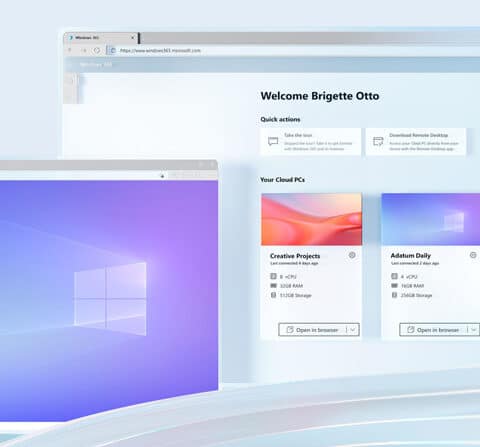Image resolution: width=480 pixels, height=447 pixels.
Task: Click the Windows logo in the purple desktop window
Action: (110, 299)
